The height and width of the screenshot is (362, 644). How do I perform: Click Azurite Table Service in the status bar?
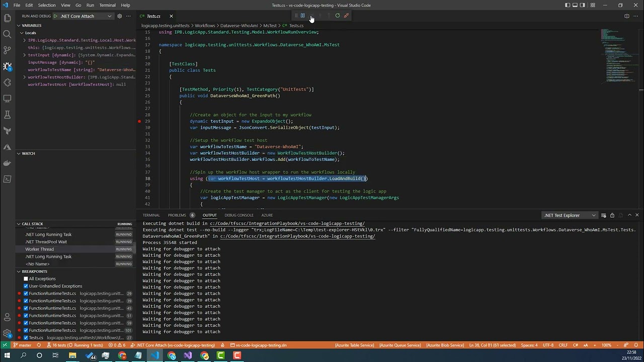355,345
